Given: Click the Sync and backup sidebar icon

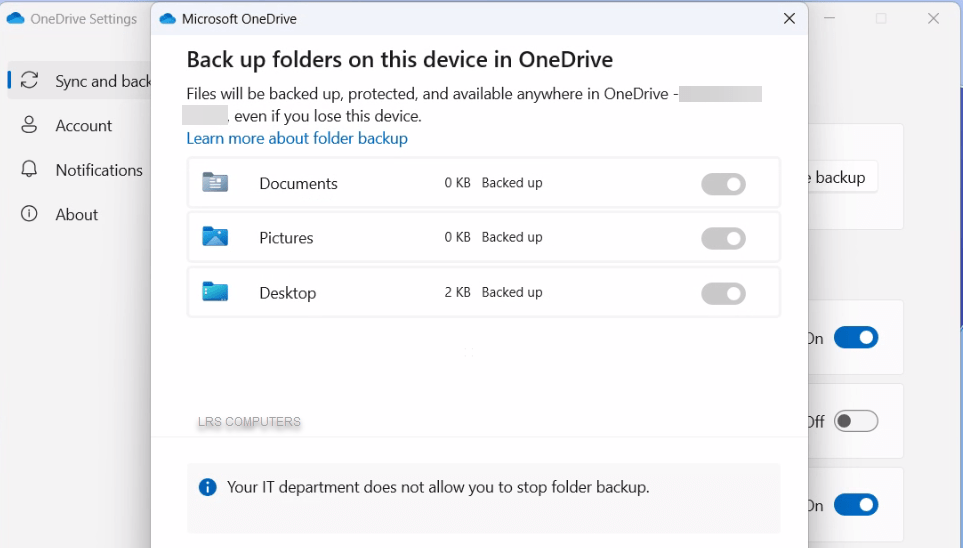Looking at the screenshot, I should pos(29,81).
